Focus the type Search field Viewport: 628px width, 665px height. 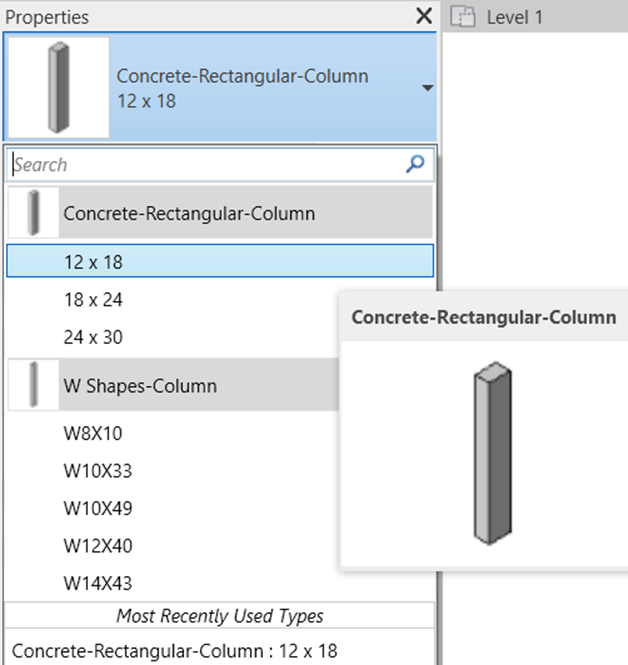click(x=220, y=165)
